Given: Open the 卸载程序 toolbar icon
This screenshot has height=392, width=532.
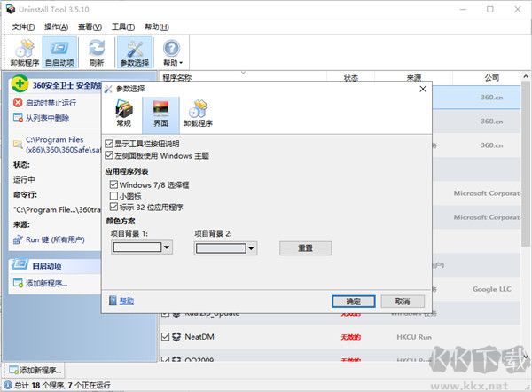Looking at the screenshot, I should pyautogui.click(x=25, y=52).
